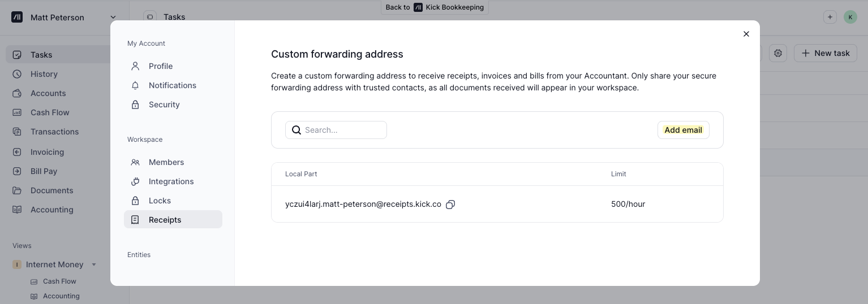The width and height of the screenshot is (868, 304).
Task: Open the task settings gear icon
Action: (x=778, y=53)
